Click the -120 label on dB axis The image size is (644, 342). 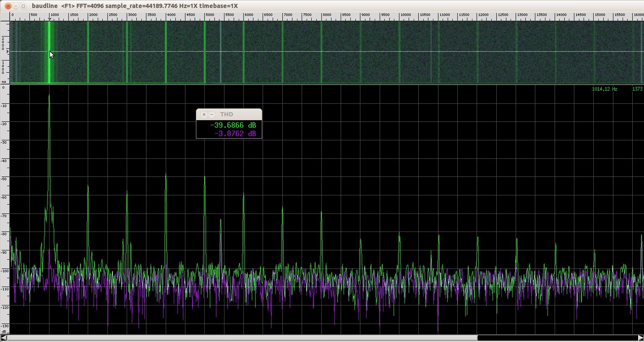pos(5,308)
